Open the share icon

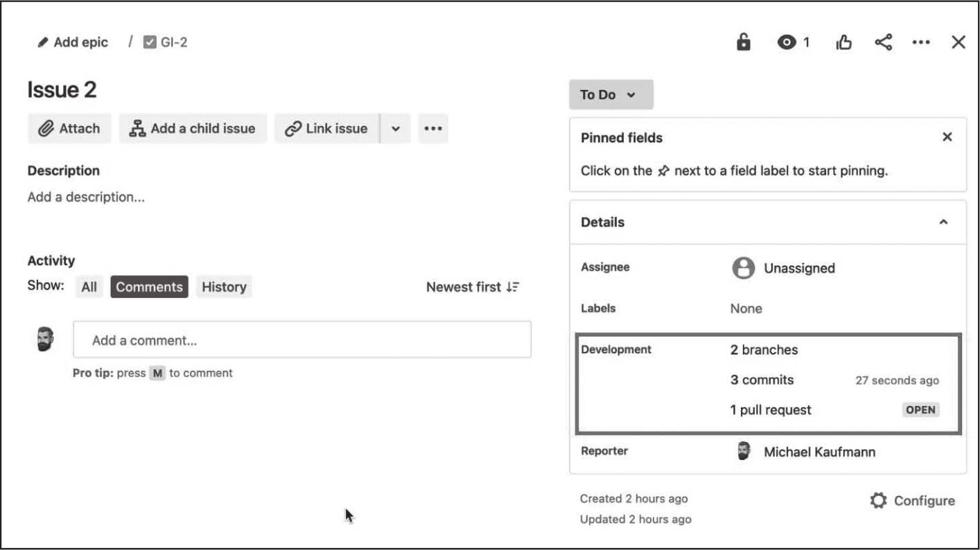coord(883,42)
